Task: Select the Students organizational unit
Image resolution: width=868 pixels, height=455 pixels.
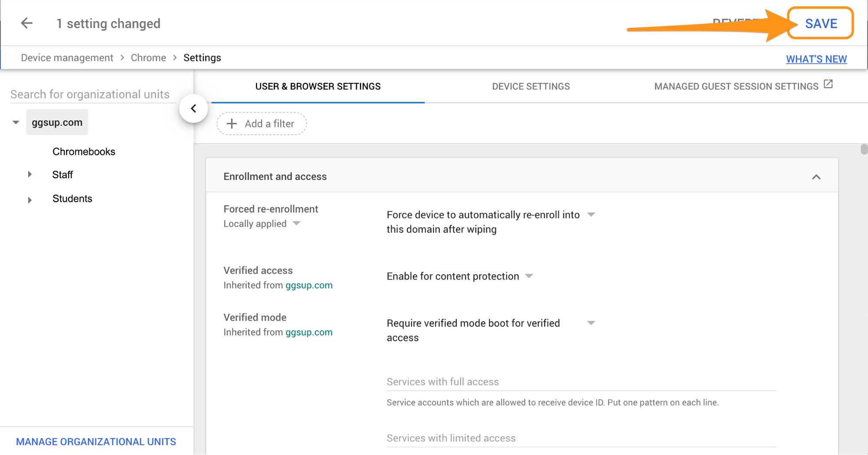Action: pos(73,199)
